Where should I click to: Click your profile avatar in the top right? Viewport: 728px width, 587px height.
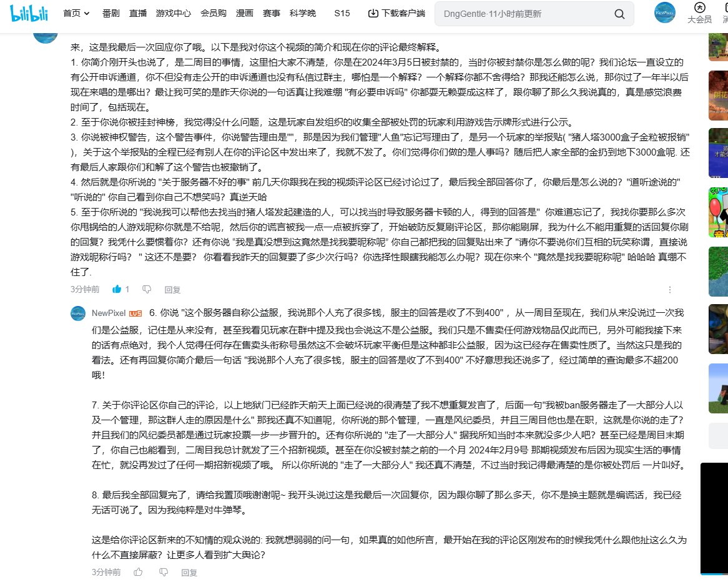[664, 12]
